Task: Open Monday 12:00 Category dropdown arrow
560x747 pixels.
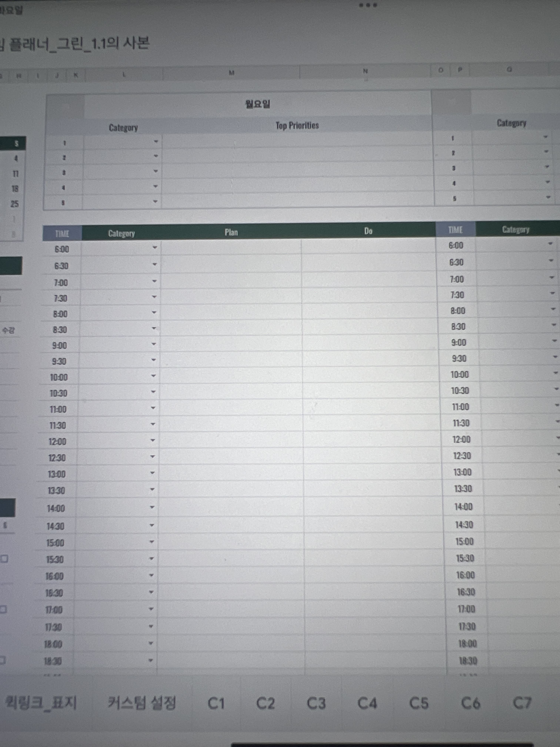Action: point(153,440)
